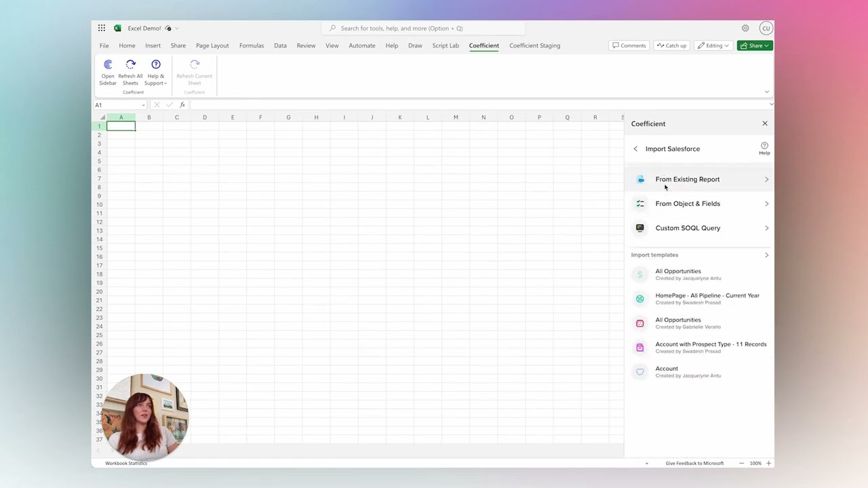Click Custom SOQL Query icon
Viewport: 868px width, 488px height.
point(640,228)
